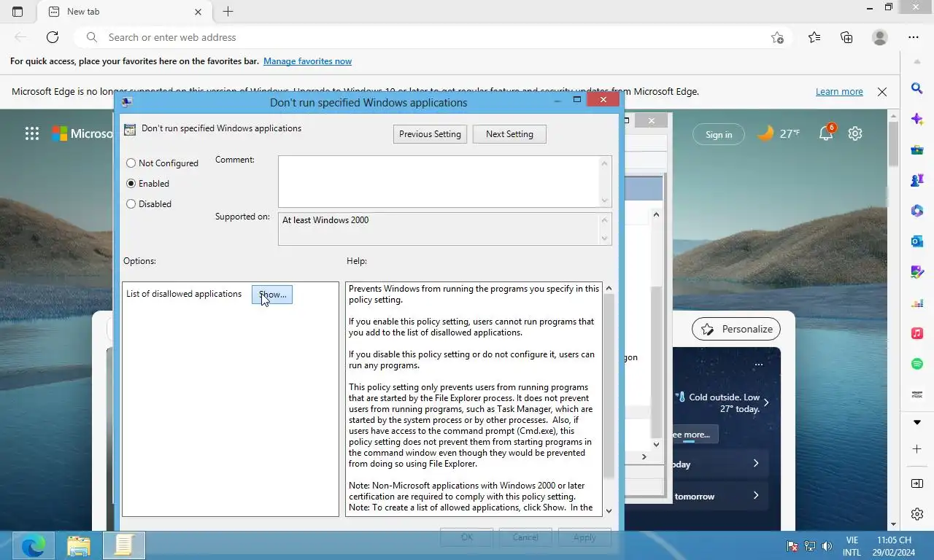Click the VIE INTL language indicator
The height and width of the screenshot is (560, 934).
coord(852,546)
